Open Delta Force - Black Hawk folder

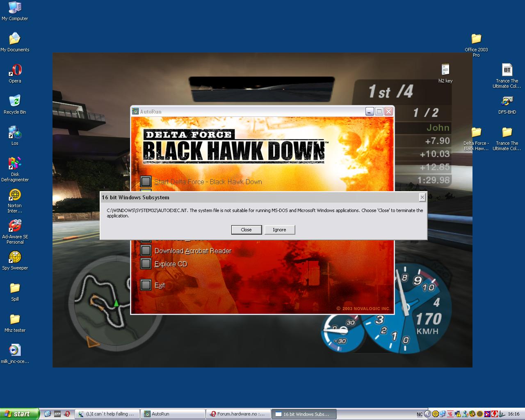[476, 138]
